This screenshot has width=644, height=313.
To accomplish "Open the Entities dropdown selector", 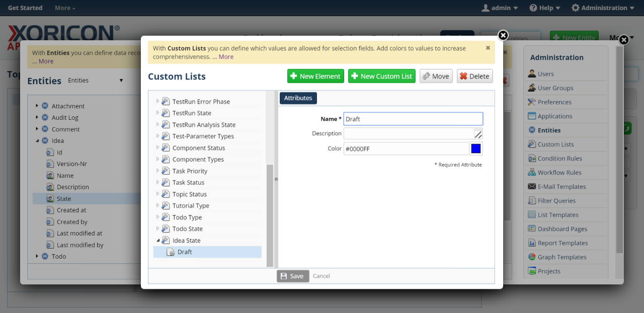I will click(96, 81).
